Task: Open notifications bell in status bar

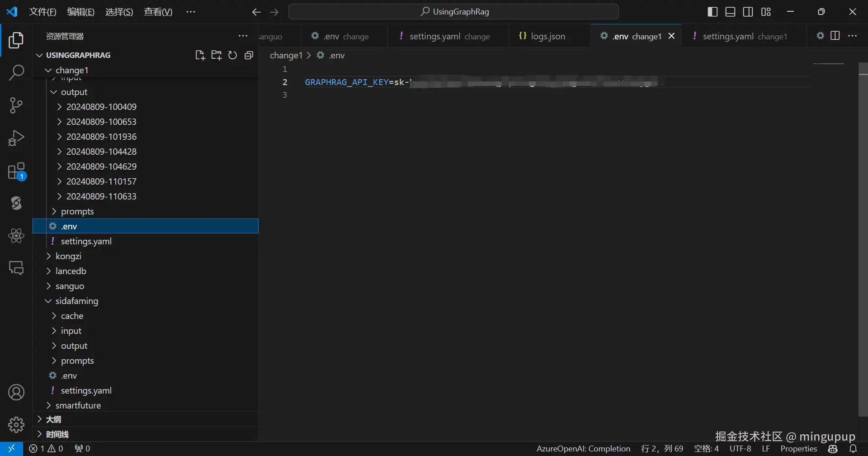Action: click(x=853, y=449)
